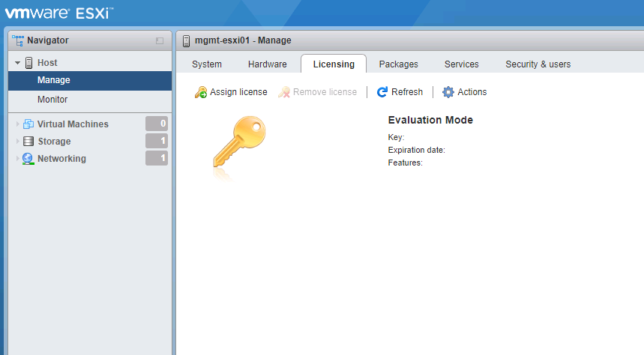Open Virtual Machines in Navigator
Image resolution: width=644 pixels, height=355 pixels.
coord(73,124)
